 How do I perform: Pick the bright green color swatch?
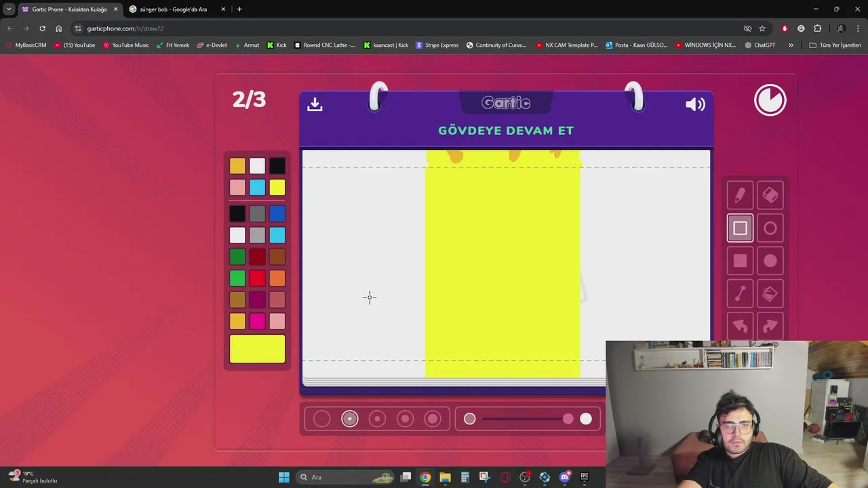[x=237, y=278]
